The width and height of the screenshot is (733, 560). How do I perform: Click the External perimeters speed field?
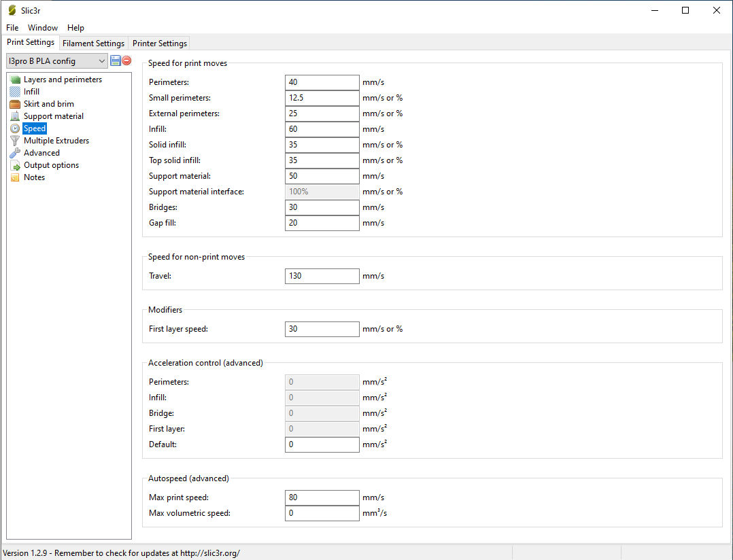(x=322, y=113)
